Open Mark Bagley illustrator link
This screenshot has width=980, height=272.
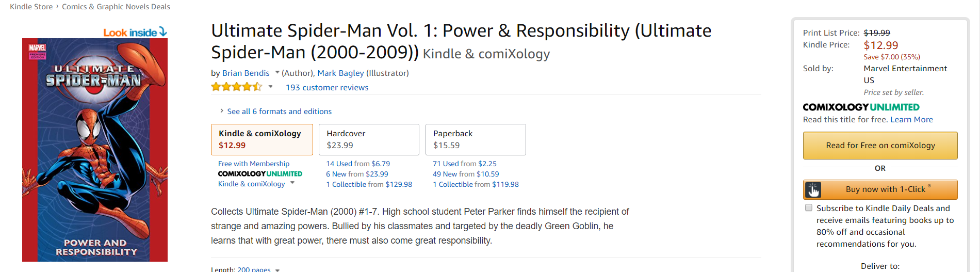[x=340, y=73]
